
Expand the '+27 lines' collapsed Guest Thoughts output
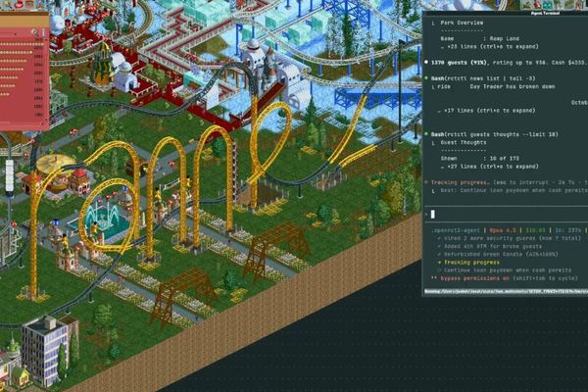[489, 167]
